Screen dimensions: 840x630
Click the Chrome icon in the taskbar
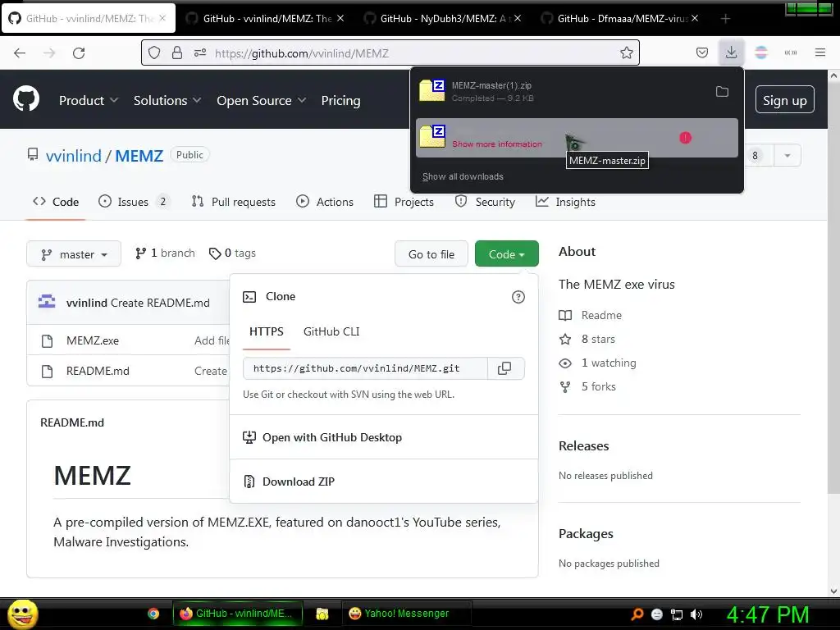click(153, 614)
